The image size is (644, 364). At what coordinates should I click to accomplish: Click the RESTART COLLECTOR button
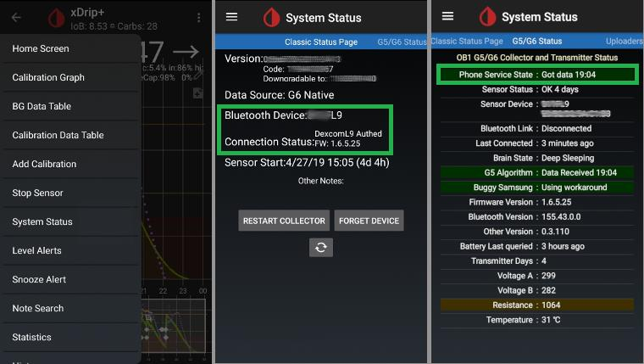pyautogui.click(x=284, y=221)
